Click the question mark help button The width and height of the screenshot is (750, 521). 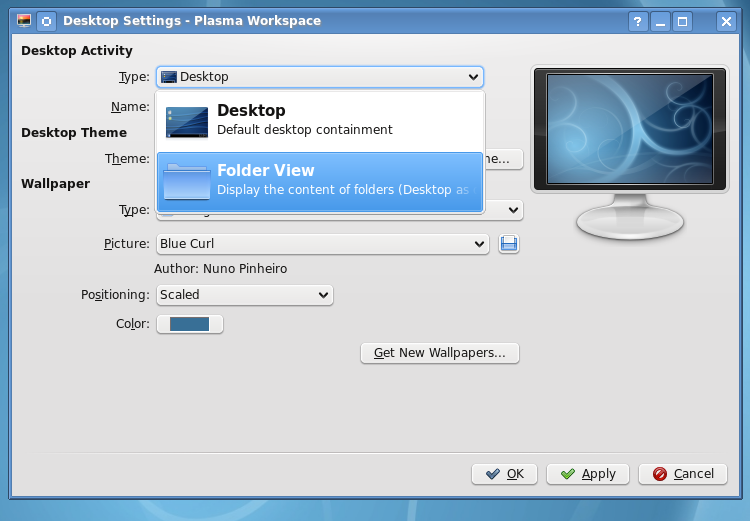click(638, 21)
